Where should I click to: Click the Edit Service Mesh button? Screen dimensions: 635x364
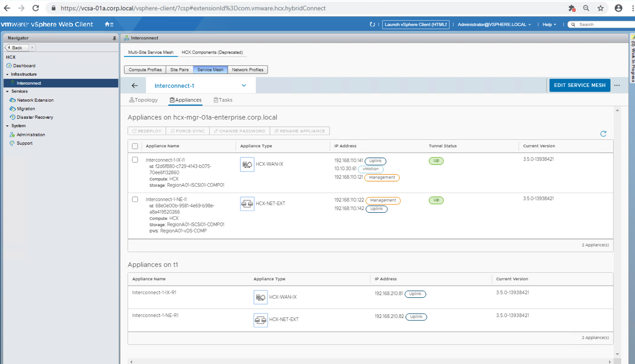579,85
